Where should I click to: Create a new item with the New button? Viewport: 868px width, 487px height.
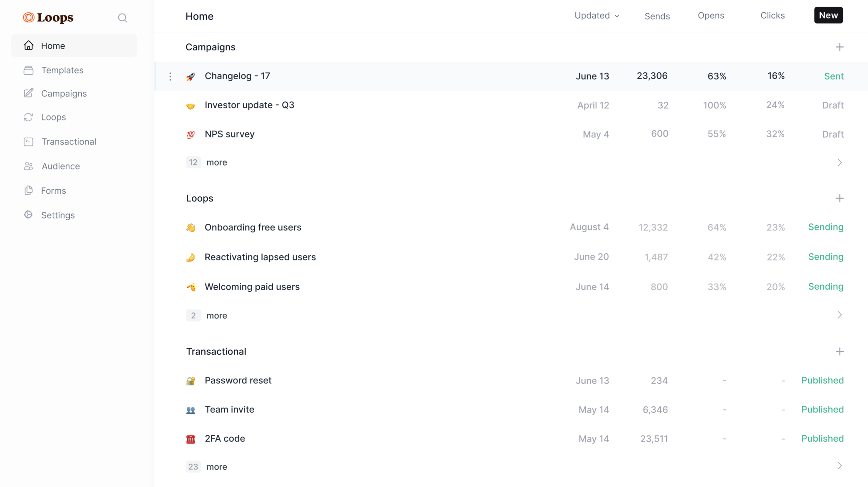tap(828, 15)
